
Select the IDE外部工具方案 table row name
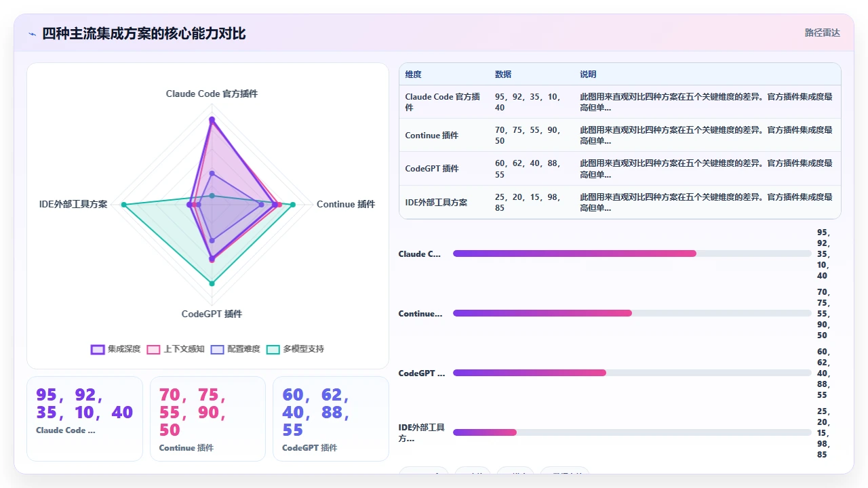(x=436, y=202)
